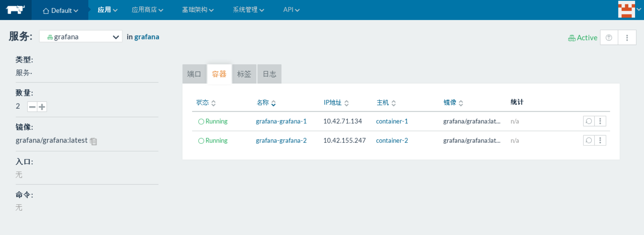644x235 pixels.
Task: Copy the grafana/grafana:latest image name
Action: pyautogui.click(x=93, y=141)
